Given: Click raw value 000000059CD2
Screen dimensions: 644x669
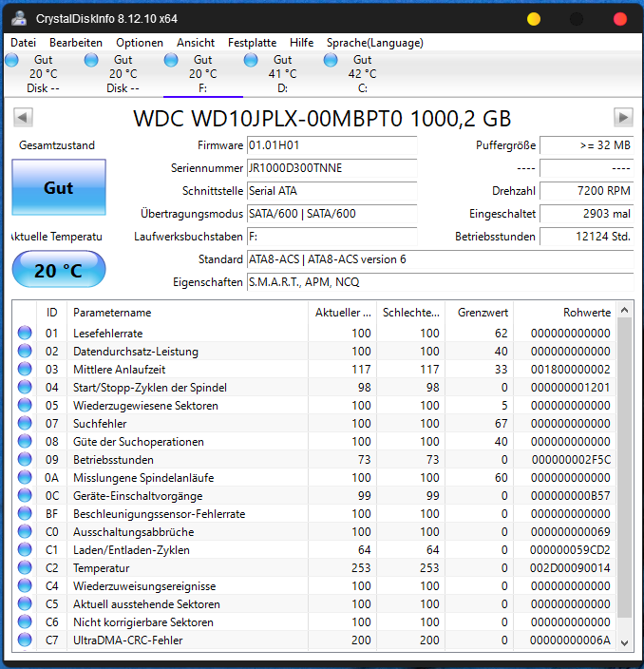Looking at the screenshot, I should (x=570, y=550).
